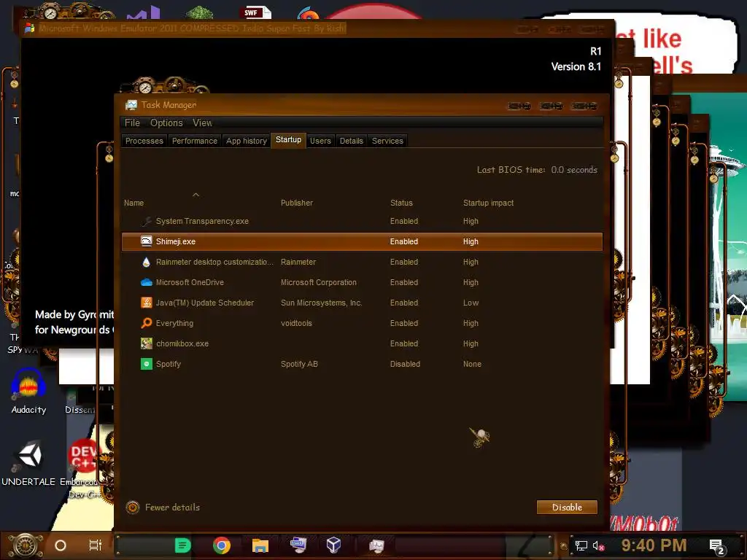Open File Explorer from taskbar

260,545
